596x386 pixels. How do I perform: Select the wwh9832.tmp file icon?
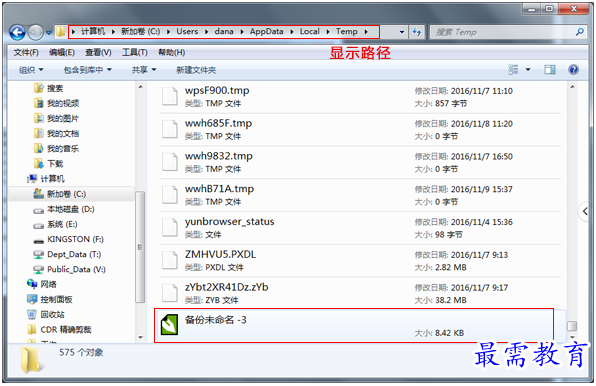point(170,161)
